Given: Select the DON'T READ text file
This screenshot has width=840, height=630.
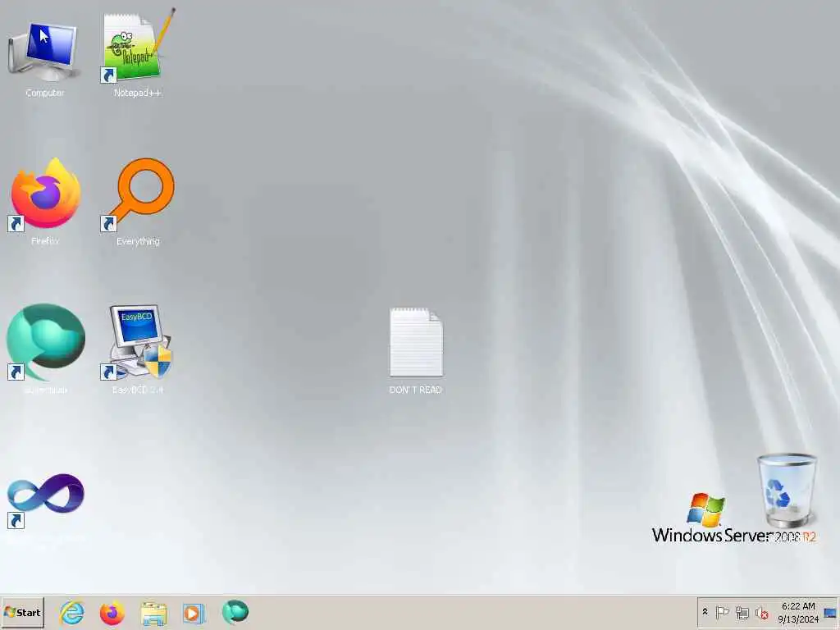Looking at the screenshot, I should click(x=416, y=351).
